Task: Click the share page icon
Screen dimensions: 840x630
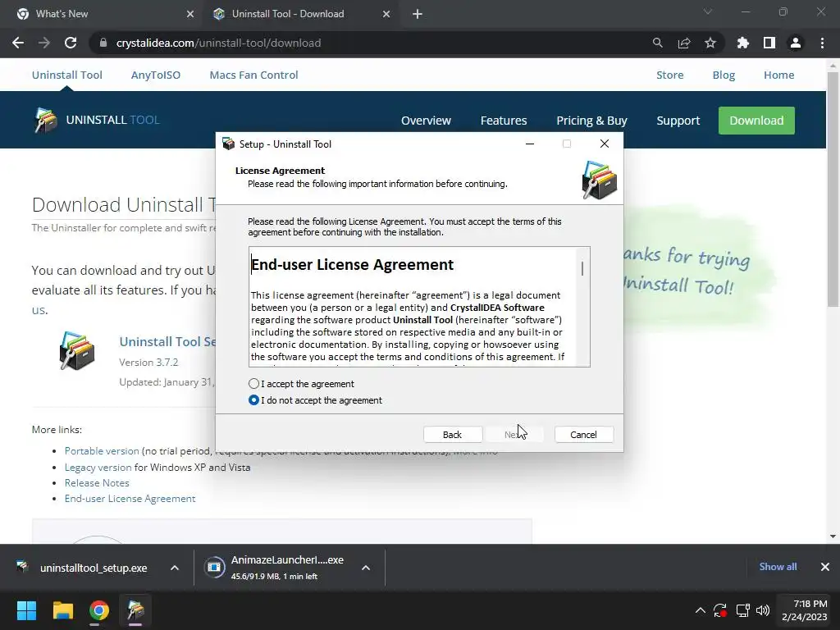Action: click(684, 43)
